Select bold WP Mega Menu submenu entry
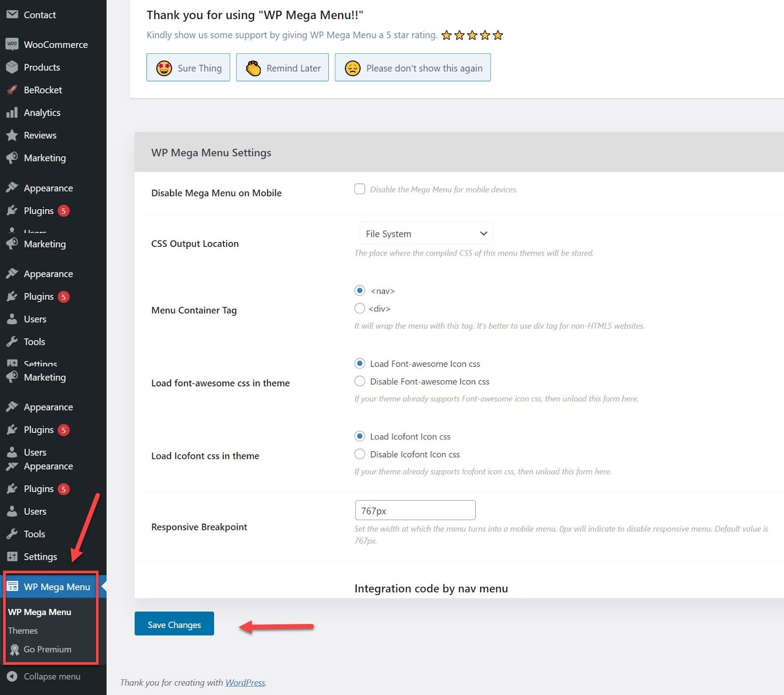Screen dimensions: 784x695 click(x=40, y=612)
